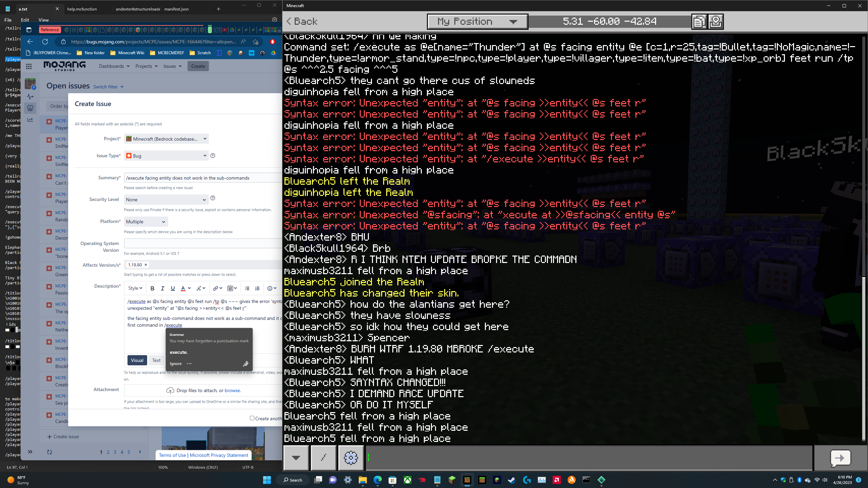The width and height of the screenshot is (868, 488).
Task: Click the send message arrow button
Action: (840, 458)
